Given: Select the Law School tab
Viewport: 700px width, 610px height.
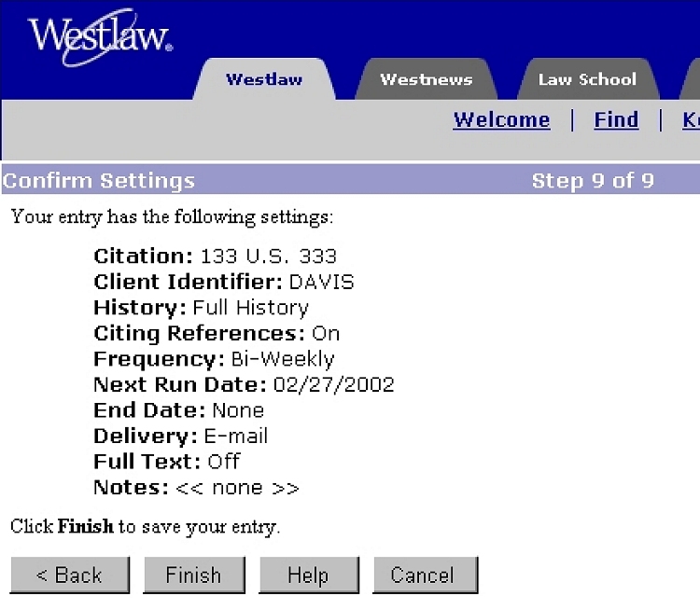Looking at the screenshot, I should coord(586,79).
